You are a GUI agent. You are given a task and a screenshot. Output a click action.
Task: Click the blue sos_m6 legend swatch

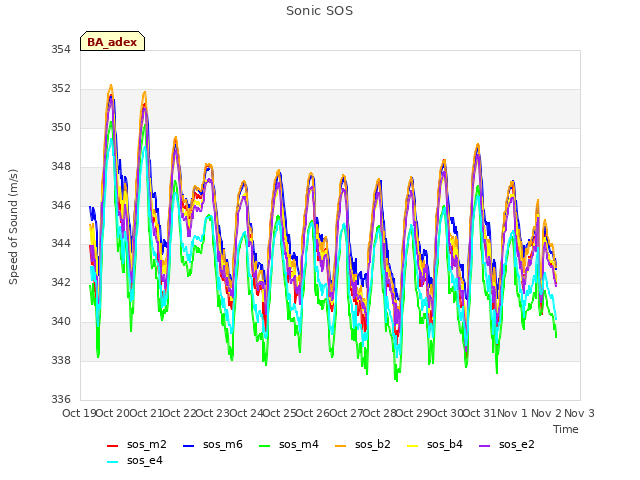click(189, 446)
